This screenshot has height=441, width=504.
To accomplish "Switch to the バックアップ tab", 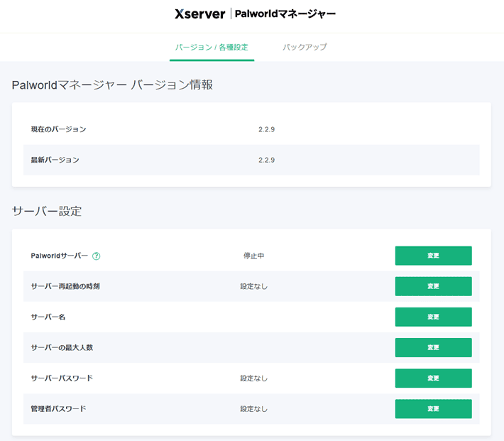I will click(305, 47).
